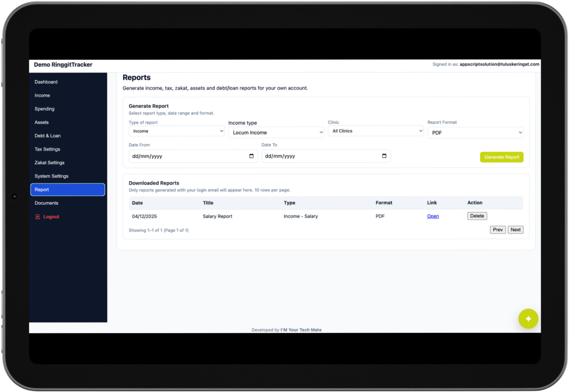569x392 pixels.
Task: Click the signed-in email address
Action: (x=499, y=64)
